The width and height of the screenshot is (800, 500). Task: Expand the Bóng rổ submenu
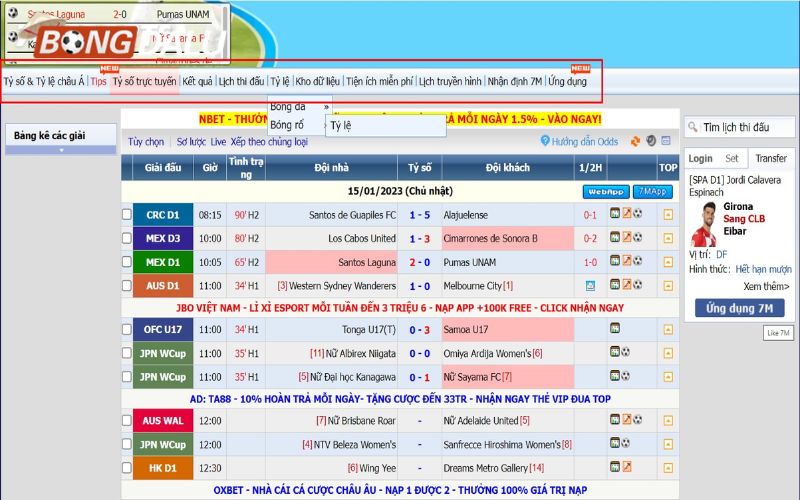[296, 125]
